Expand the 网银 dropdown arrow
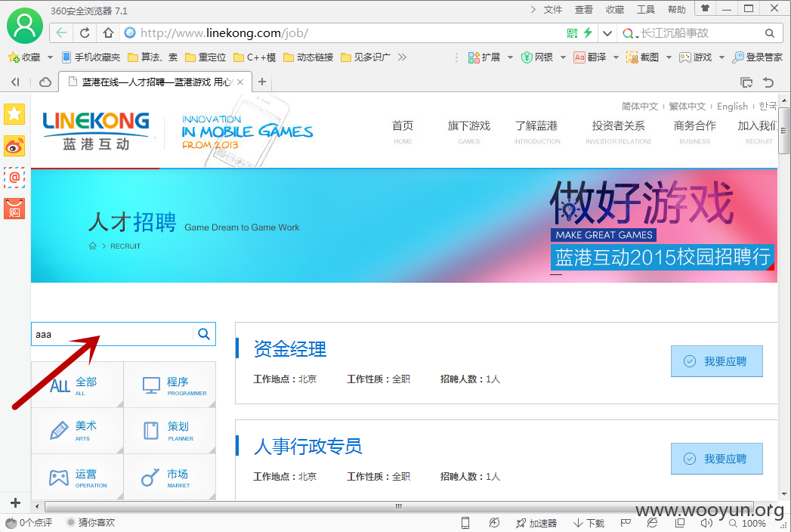This screenshot has height=532, width=791. click(x=563, y=57)
